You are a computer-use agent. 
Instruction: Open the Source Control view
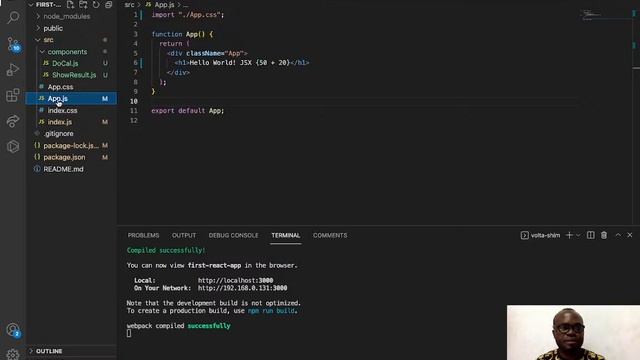[13, 44]
